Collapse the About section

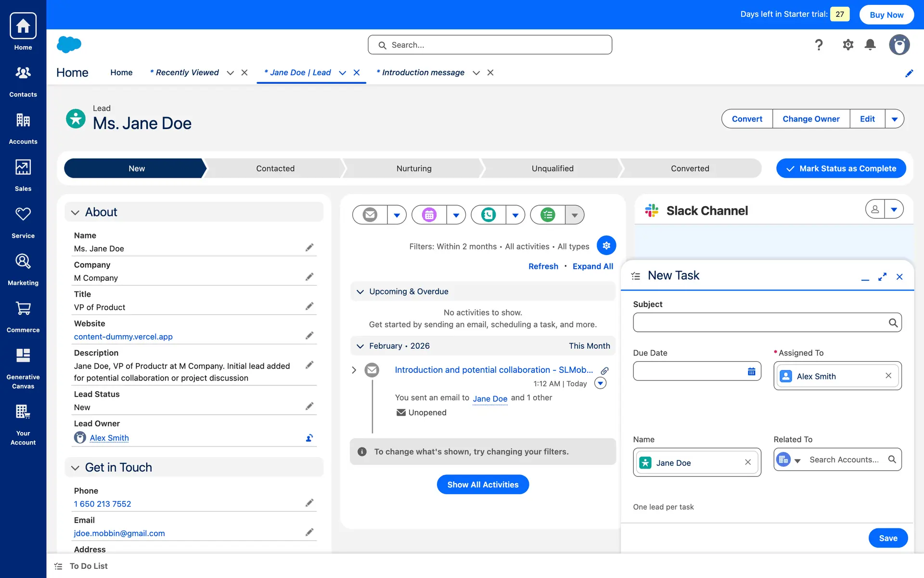coord(75,212)
